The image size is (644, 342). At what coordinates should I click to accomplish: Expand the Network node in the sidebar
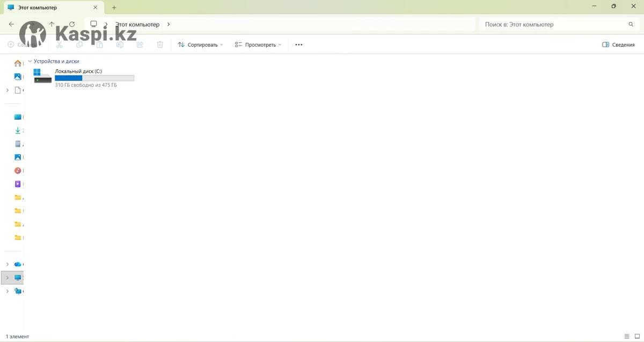tap(7, 291)
